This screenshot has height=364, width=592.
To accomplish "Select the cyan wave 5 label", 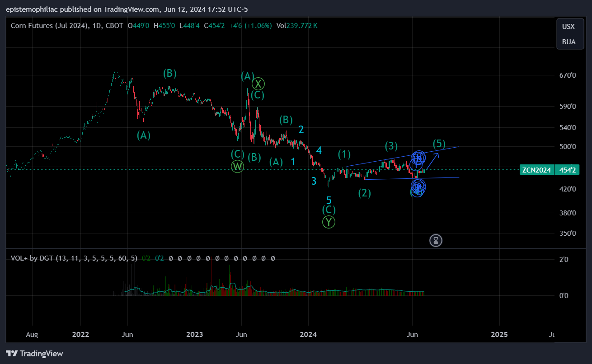I will tap(329, 200).
